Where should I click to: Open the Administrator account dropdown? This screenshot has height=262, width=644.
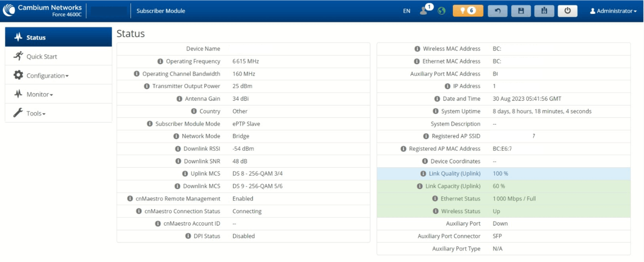point(613,11)
